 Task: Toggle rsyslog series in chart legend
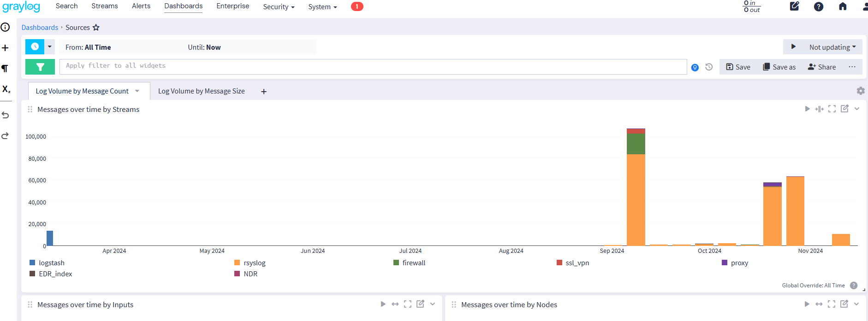[254, 263]
